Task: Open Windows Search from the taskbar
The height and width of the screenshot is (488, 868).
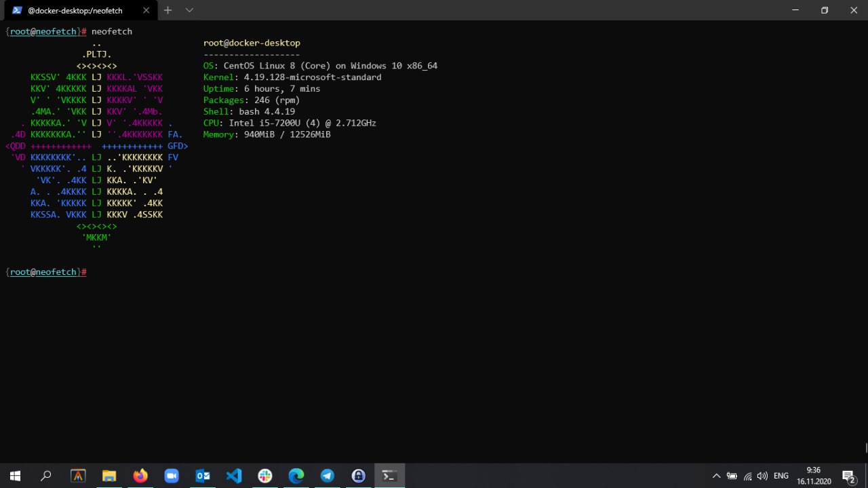Action: point(46,476)
